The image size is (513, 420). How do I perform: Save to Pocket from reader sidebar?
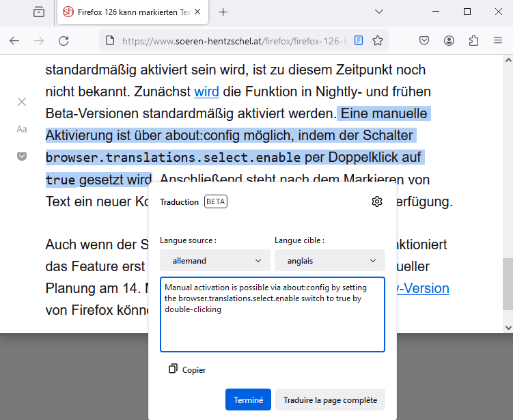click(x=22, y=156)
